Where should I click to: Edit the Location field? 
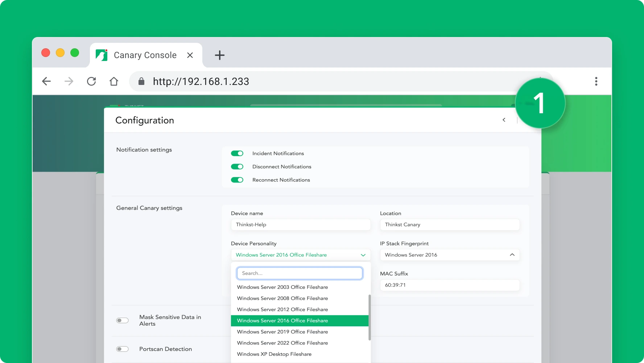(450, 225)
